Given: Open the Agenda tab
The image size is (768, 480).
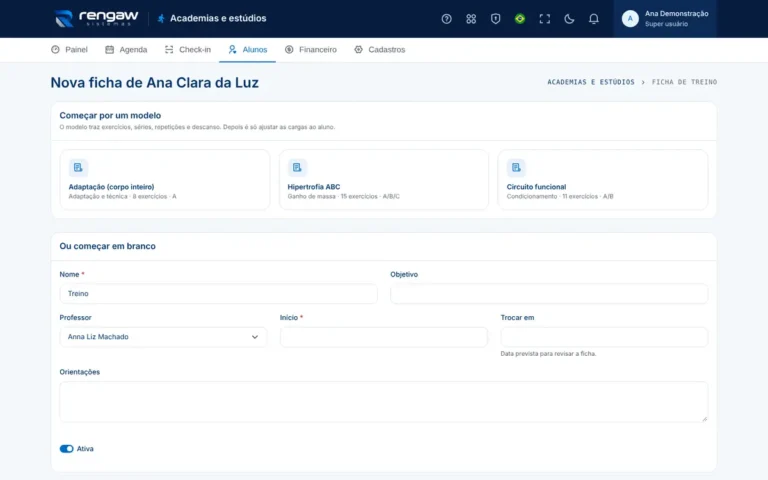Looking at the screenshot, I should coord(126,49).
